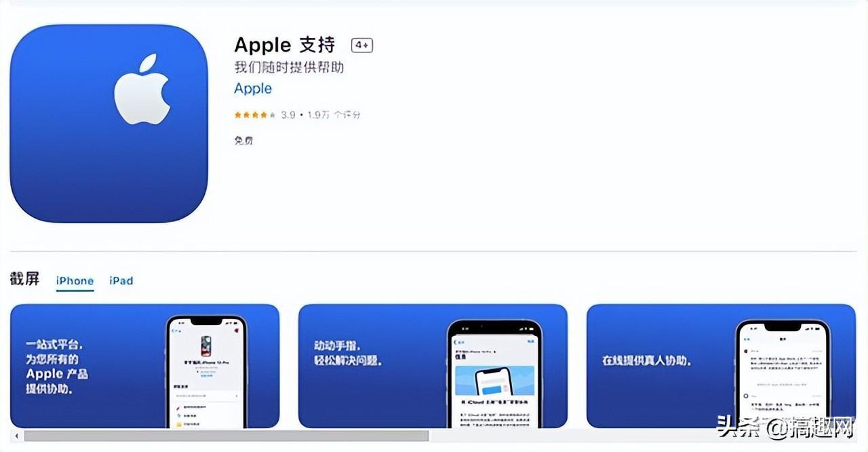Open the Apple developer link
This screenshot has height=452, width=868.
coord(253,89)
